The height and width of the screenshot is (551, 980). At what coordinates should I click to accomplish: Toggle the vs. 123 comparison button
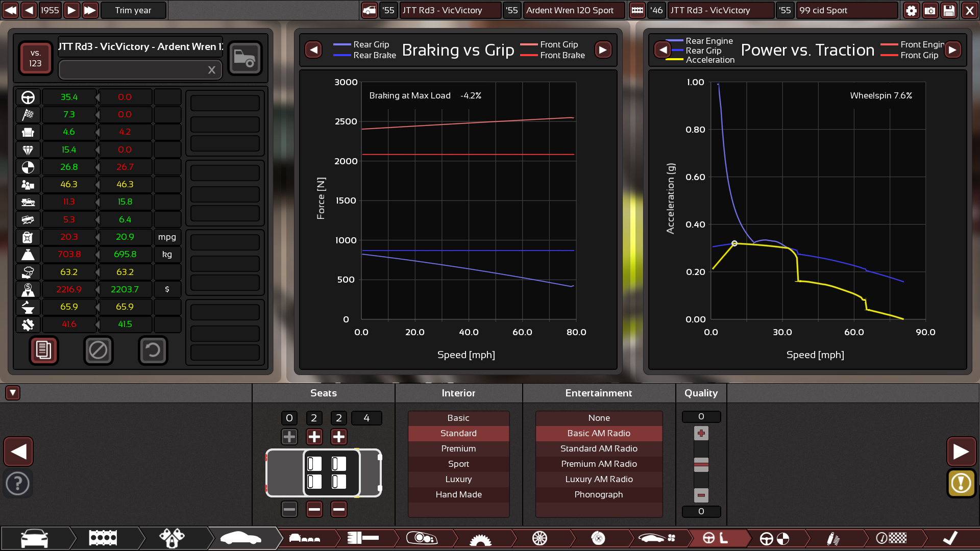[35, 58]
